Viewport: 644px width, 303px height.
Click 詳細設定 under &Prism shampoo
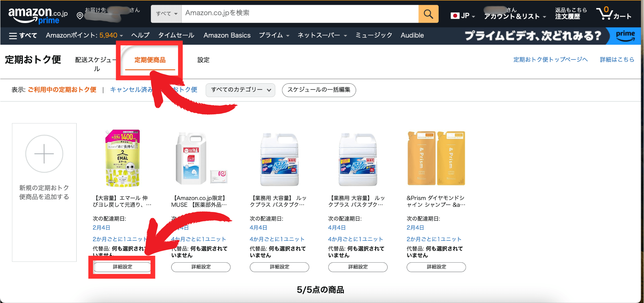click(x=436, y=267)
